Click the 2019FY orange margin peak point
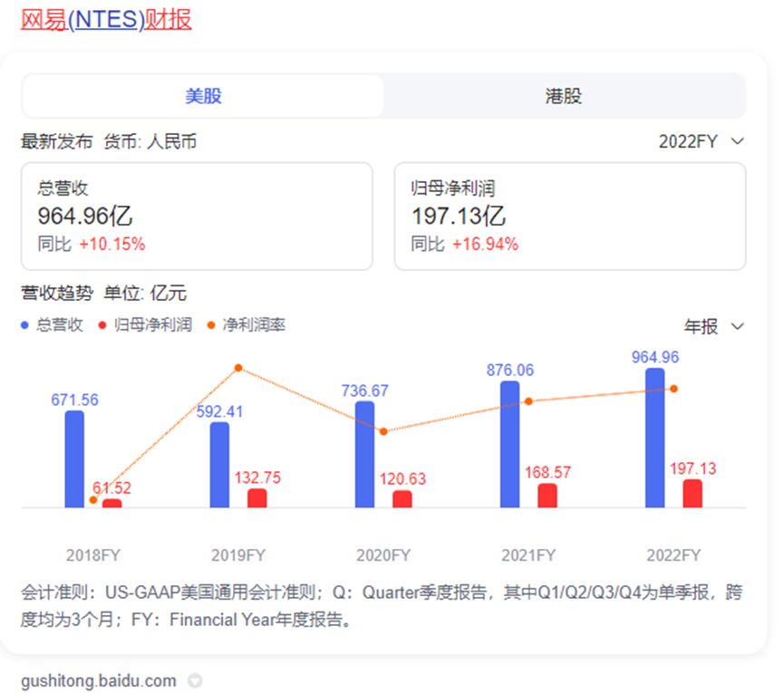This screenshot has height=693, width=784. pyautogui.click(x=238, y=368)
